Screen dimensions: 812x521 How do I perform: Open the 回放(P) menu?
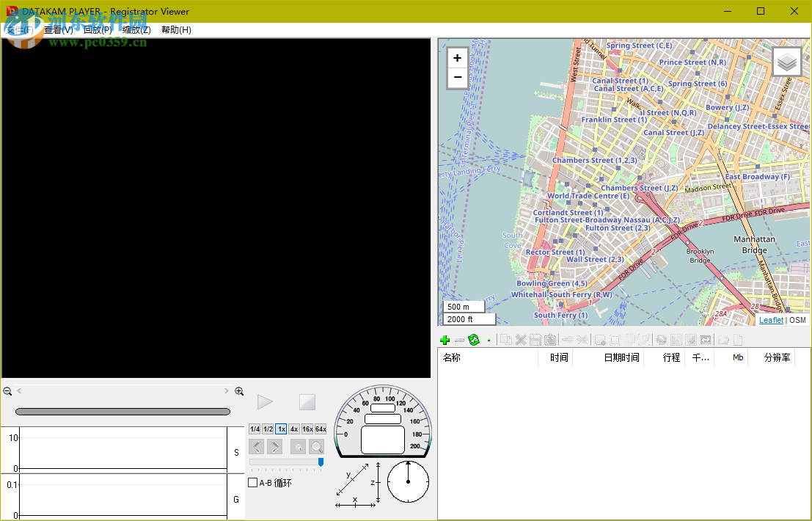98,30
